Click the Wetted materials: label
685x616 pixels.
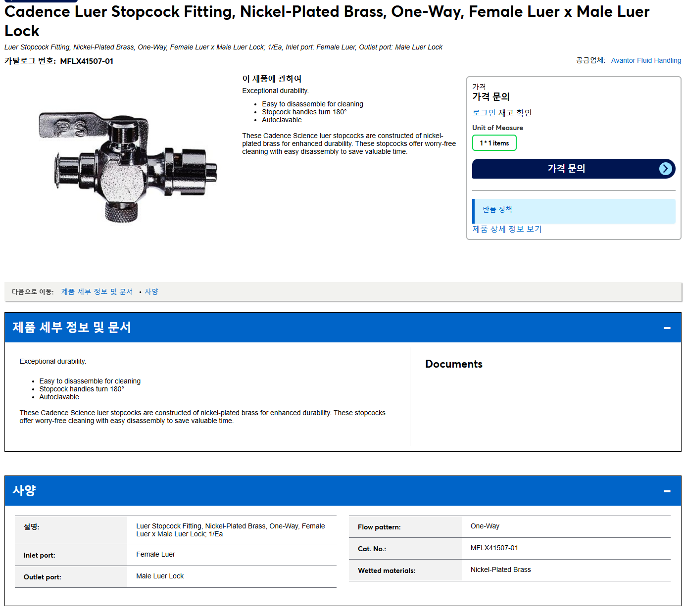pos(387,571)
